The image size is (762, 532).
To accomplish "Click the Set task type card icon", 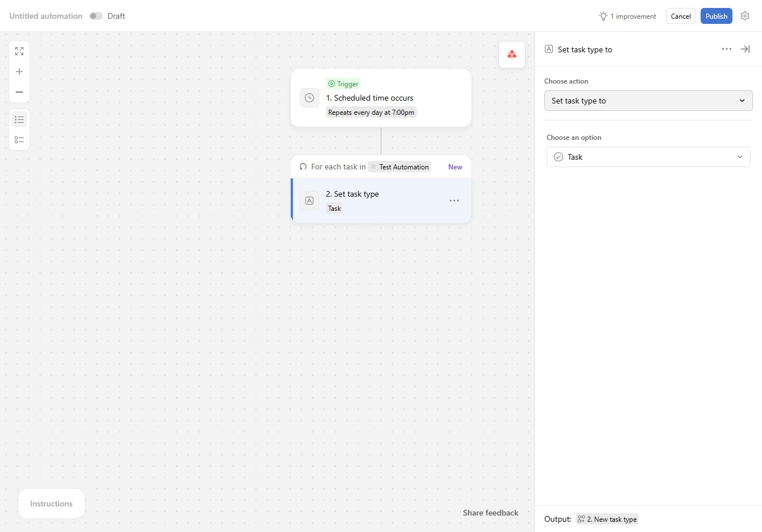I will pyautogui.click(x=309, y=201).
